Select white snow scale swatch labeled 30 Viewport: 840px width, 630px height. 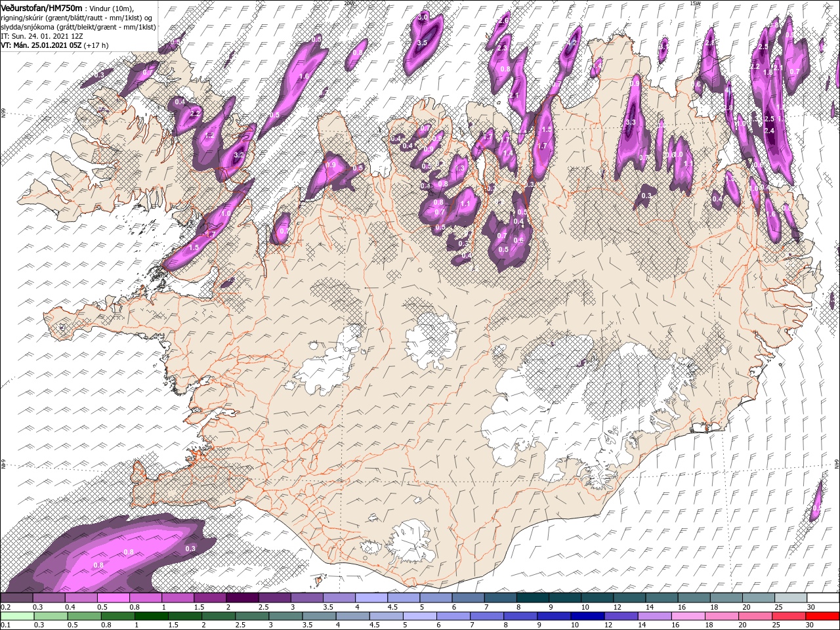click(823, 598)
